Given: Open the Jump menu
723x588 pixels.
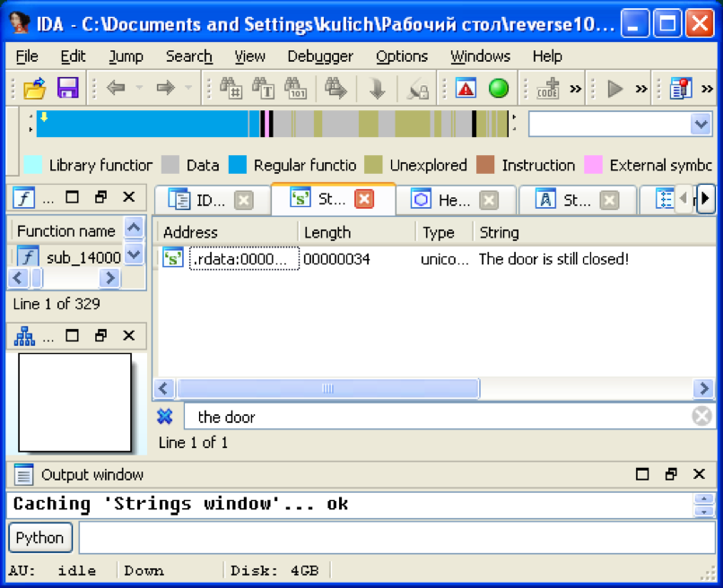Looking at the screenshot, I should 126,56.
